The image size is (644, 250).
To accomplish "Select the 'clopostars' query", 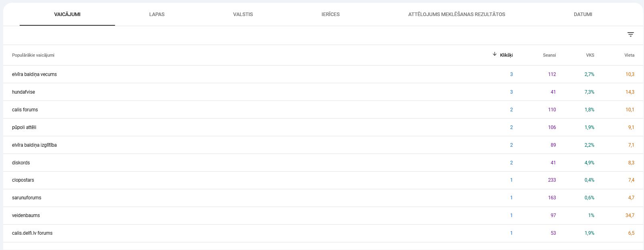I will [x=23, y=180].
